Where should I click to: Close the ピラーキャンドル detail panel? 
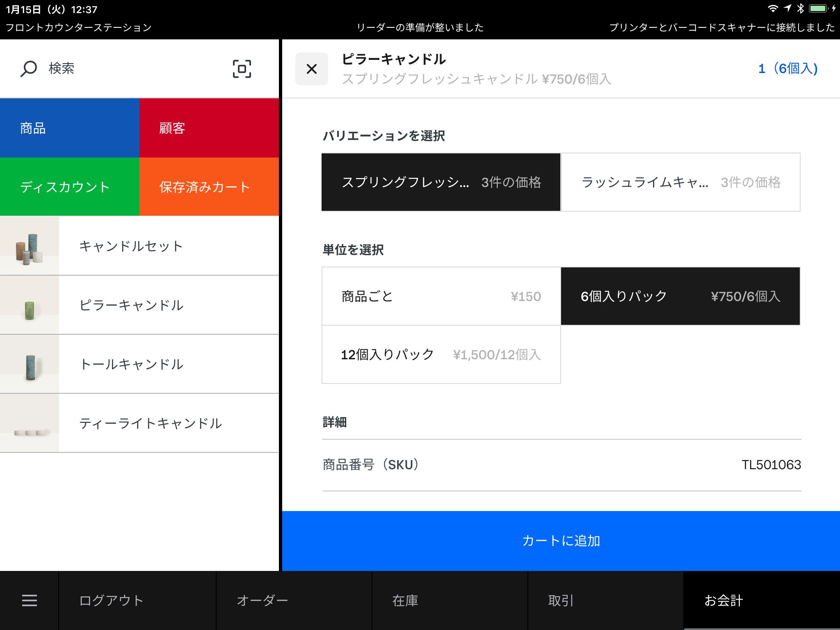point(311,69)
